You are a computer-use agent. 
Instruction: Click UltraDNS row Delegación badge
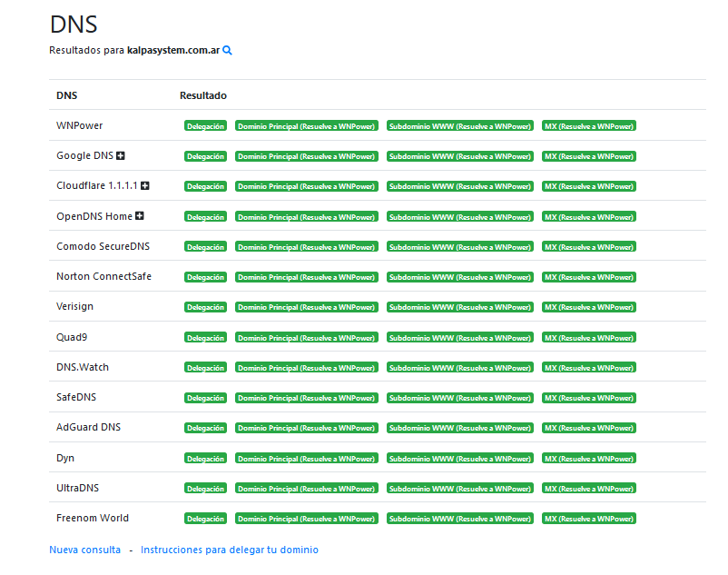206,488
